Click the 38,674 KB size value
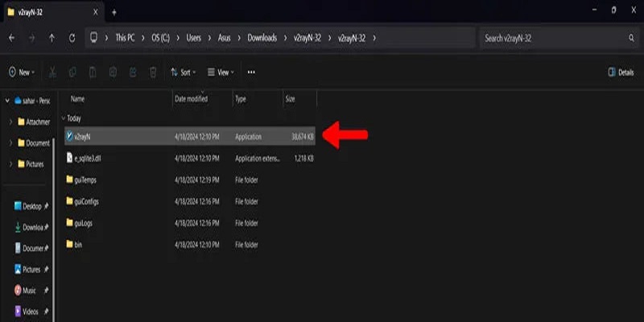 [303, 137]
